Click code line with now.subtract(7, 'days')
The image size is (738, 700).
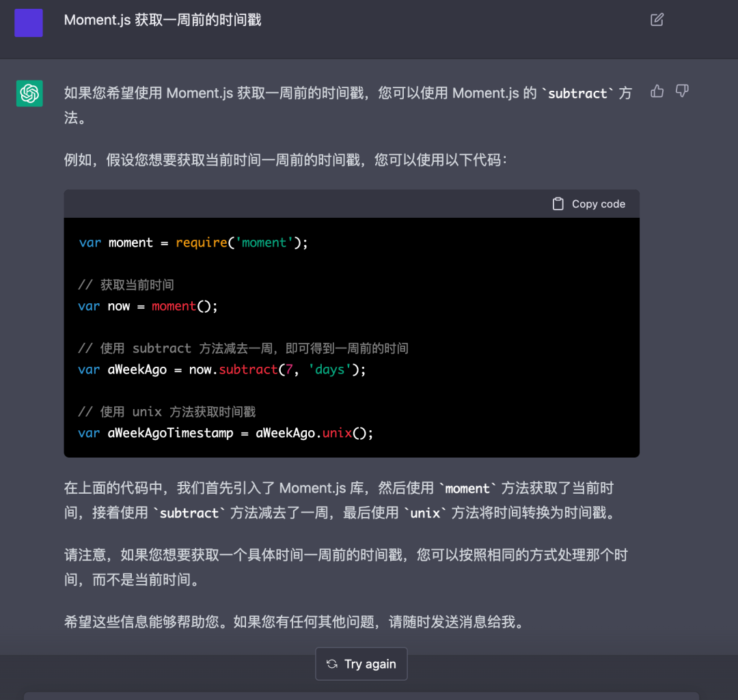click(x=221, y=369)
